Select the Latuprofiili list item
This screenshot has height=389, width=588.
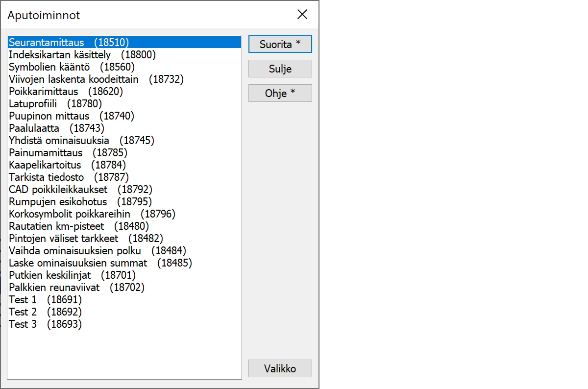(55, 104)
